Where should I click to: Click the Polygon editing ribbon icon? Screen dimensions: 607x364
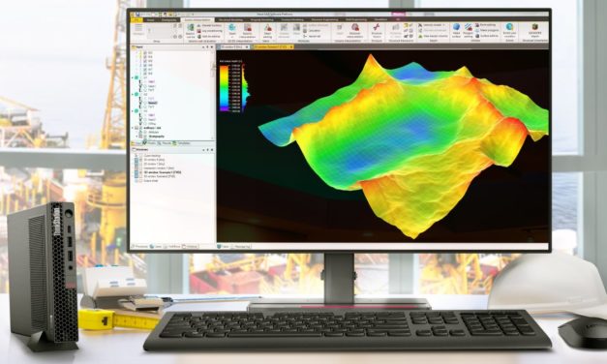[468, 31]
